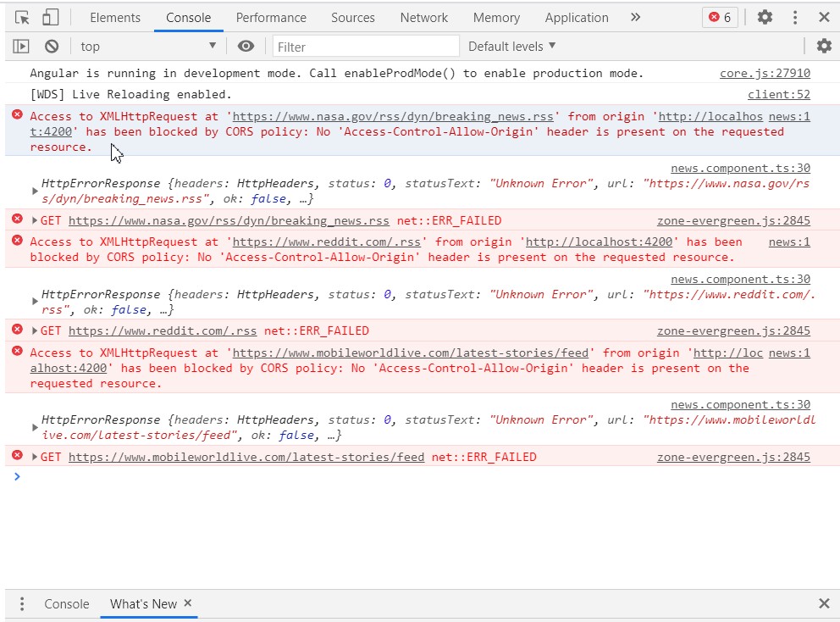Open the top context dropdown
Image resolution: width=840 pixels, height=622 pixels.
click(148, 47)
